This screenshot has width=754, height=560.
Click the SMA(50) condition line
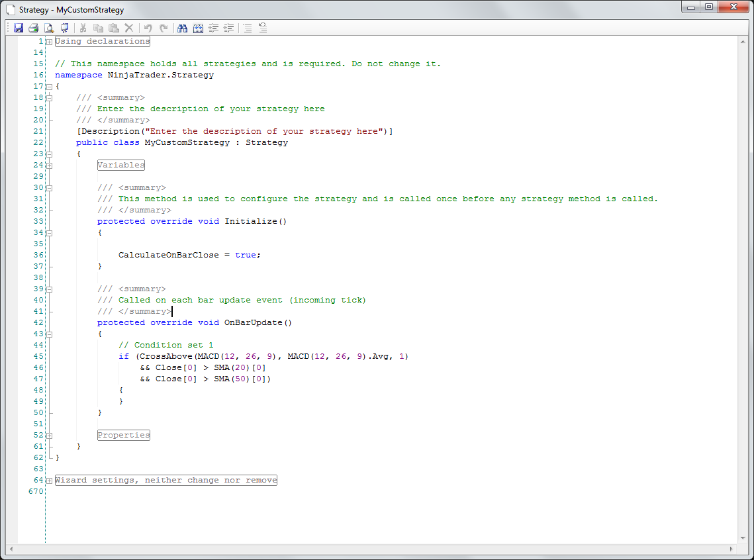(x=205, y=379)
